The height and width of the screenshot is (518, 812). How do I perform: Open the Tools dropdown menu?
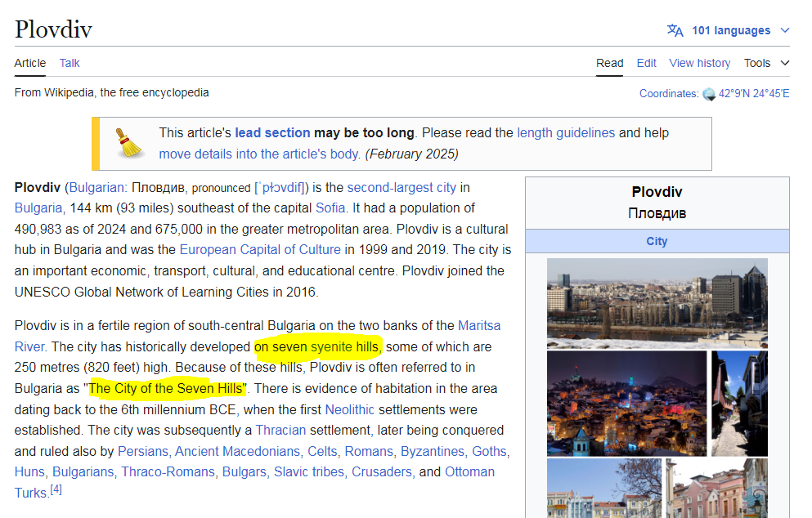pos(766,63)
